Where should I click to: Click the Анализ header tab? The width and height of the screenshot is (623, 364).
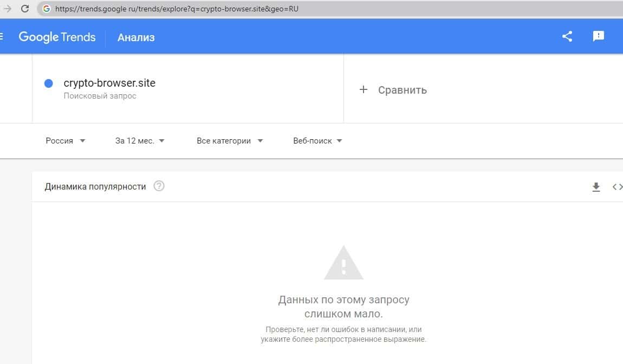136,37
